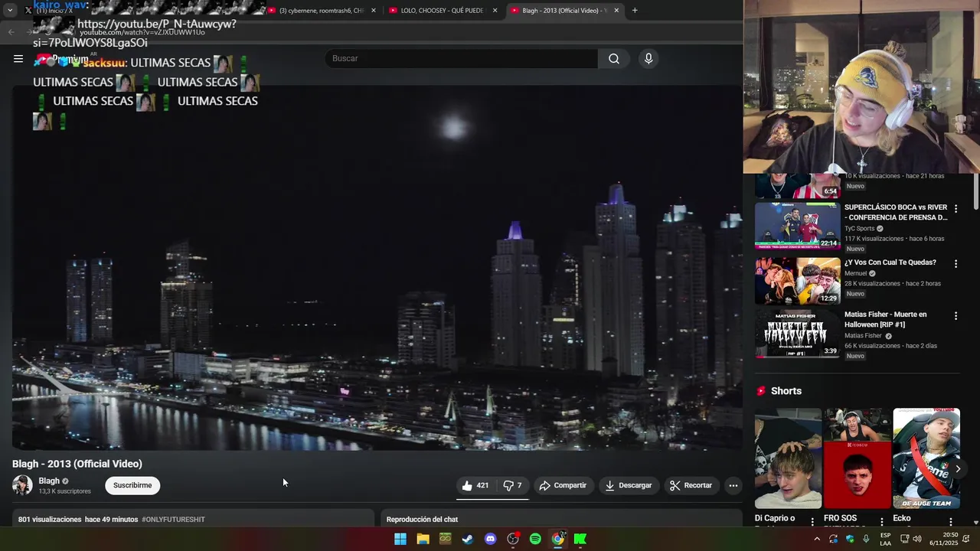Open OBS Studio from the taskbar

[x=513, y=539]
